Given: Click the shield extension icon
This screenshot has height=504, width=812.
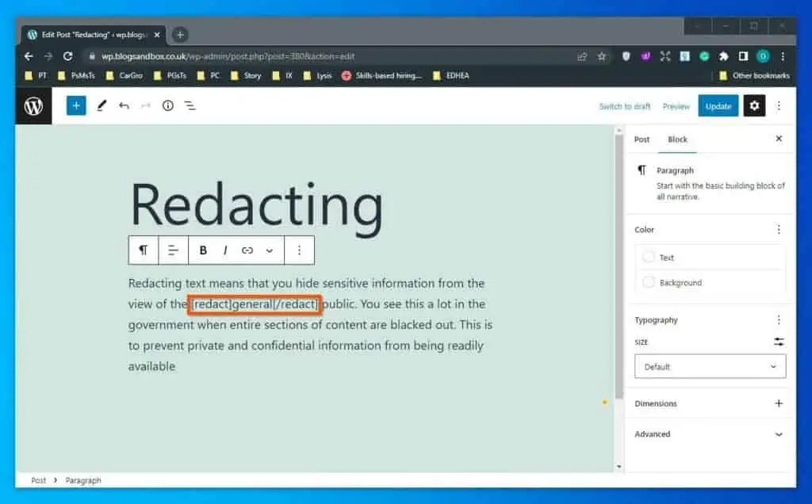Looking at the screenshot, I should tap(626, 56).
